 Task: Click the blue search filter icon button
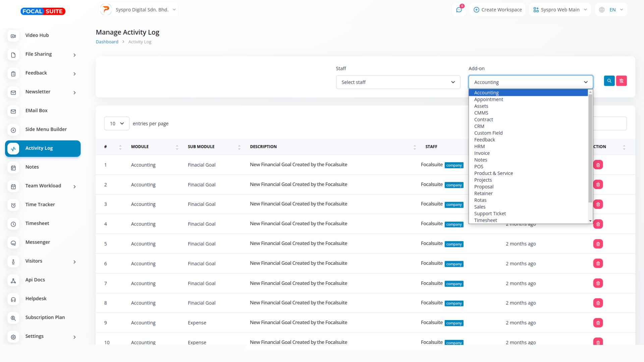point(609,81)
